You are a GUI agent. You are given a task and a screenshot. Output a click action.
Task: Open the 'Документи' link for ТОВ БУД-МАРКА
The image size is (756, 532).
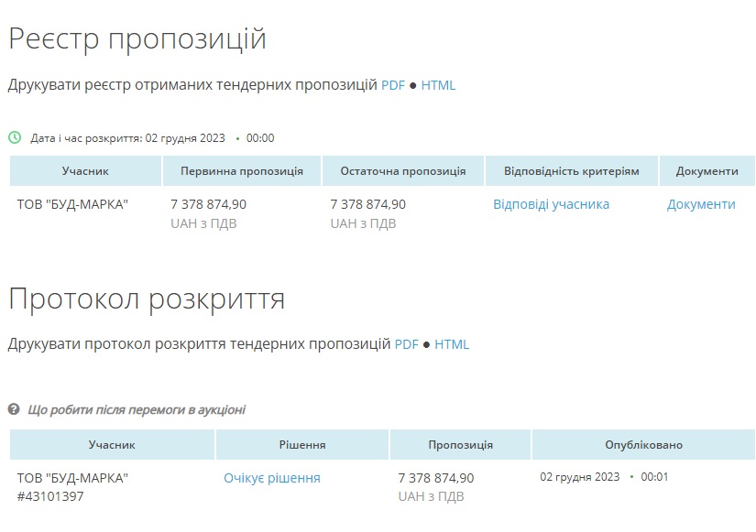701,204
